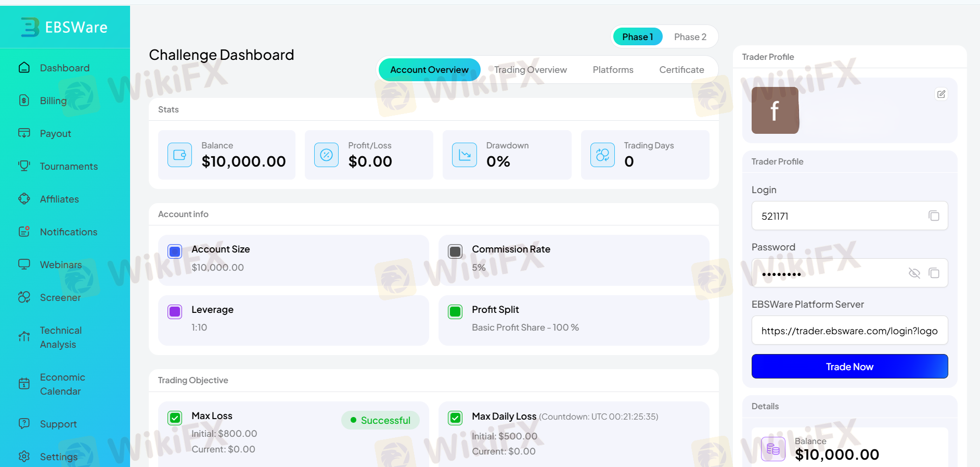Click the Dashboard home icon in sidebar
Screen dimensions: 980x467
[24, 68]
